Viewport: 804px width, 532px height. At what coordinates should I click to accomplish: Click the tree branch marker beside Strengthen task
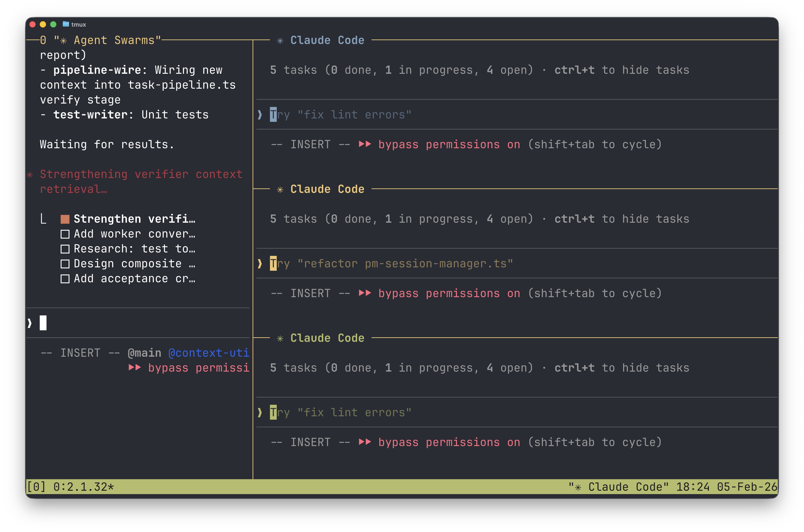(43, 219)
